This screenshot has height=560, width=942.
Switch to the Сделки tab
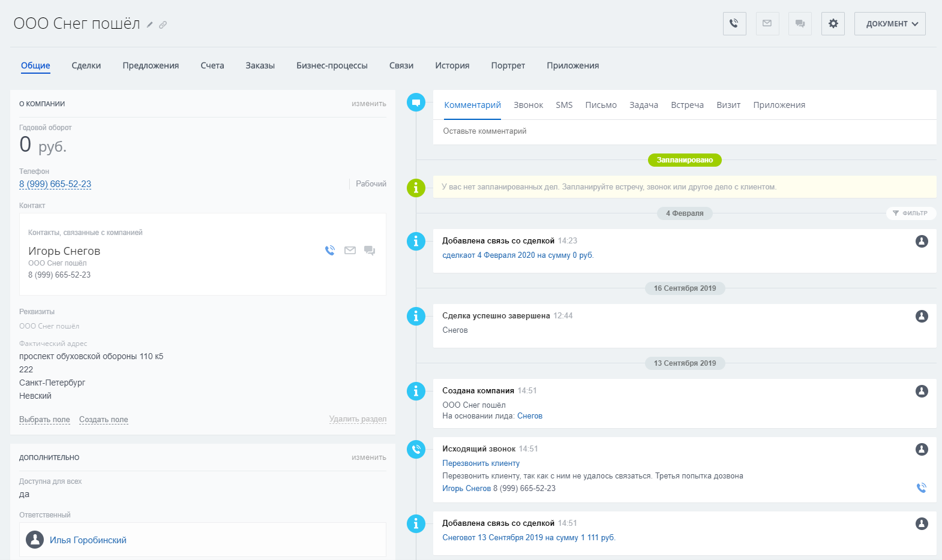coord(86,66)
